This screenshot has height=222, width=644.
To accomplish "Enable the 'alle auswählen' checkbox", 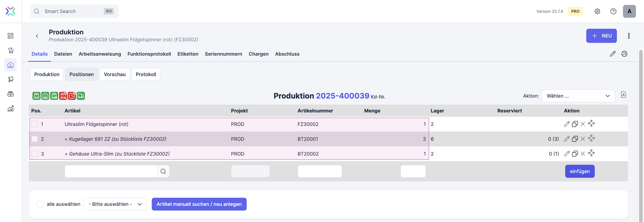I will (x=40, y=204).
